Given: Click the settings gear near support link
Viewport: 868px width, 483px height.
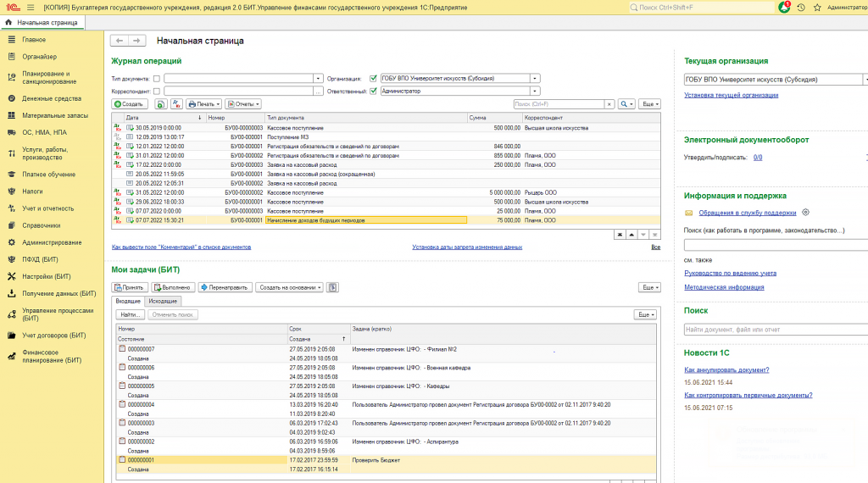Looking at the screenshot, I should pos(805,213).
